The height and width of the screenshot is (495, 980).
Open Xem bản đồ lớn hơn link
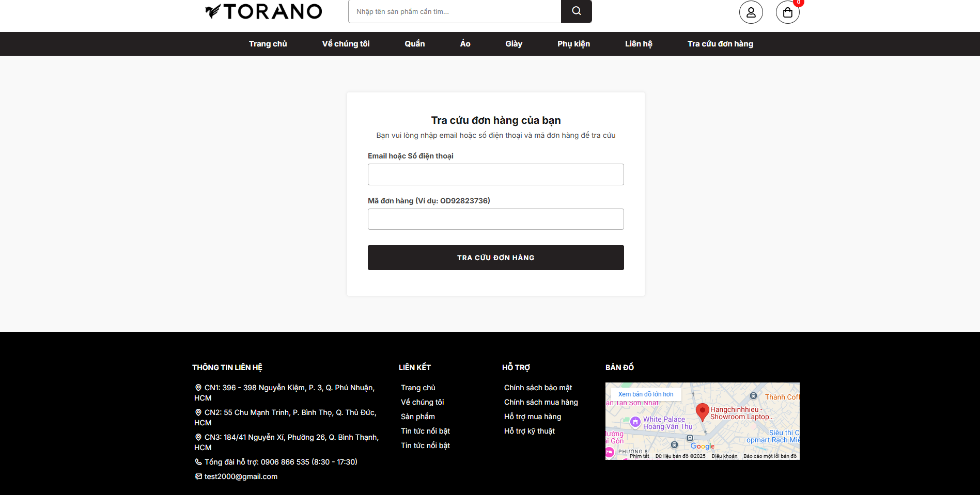point(646,394)
